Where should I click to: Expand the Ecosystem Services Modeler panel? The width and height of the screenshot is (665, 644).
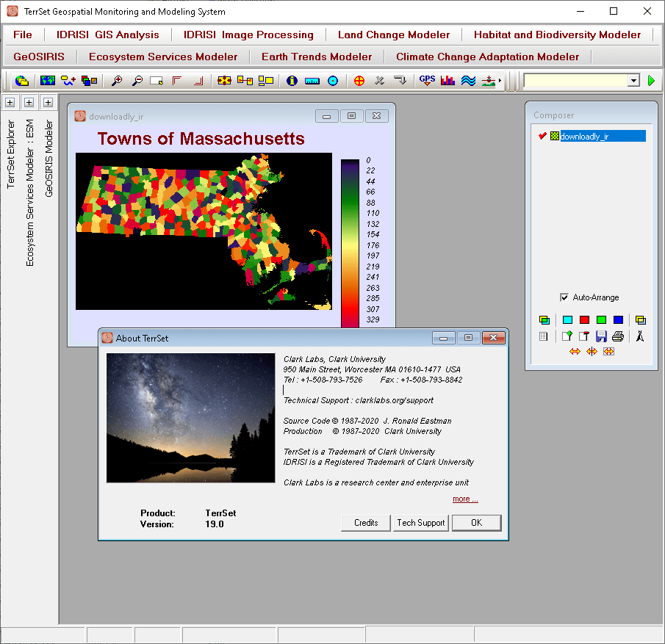[29, 103]
